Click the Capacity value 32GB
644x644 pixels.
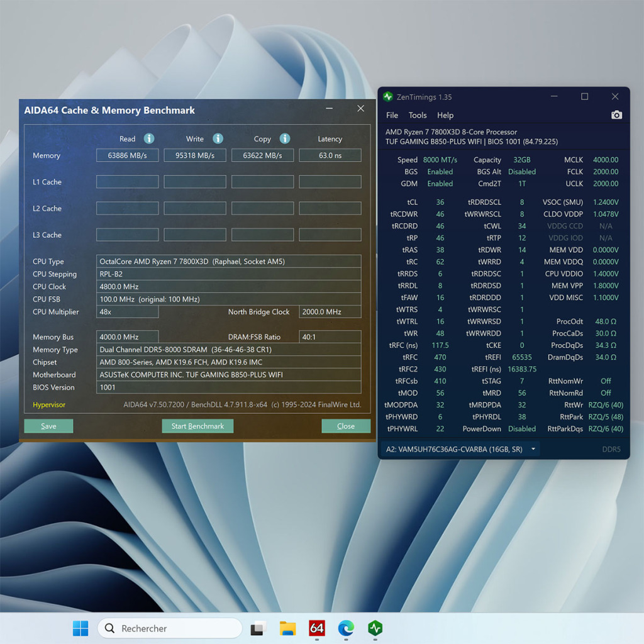pyautogui.click(x=521, y=160)
